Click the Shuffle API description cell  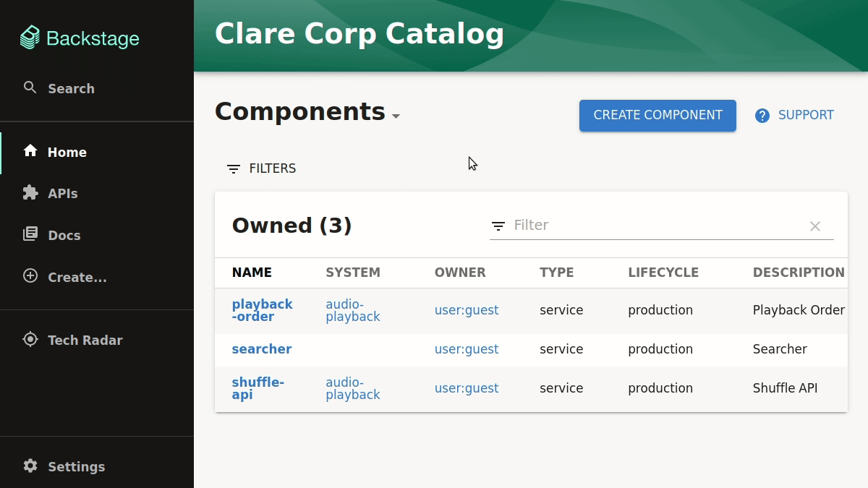click(785, 388)
